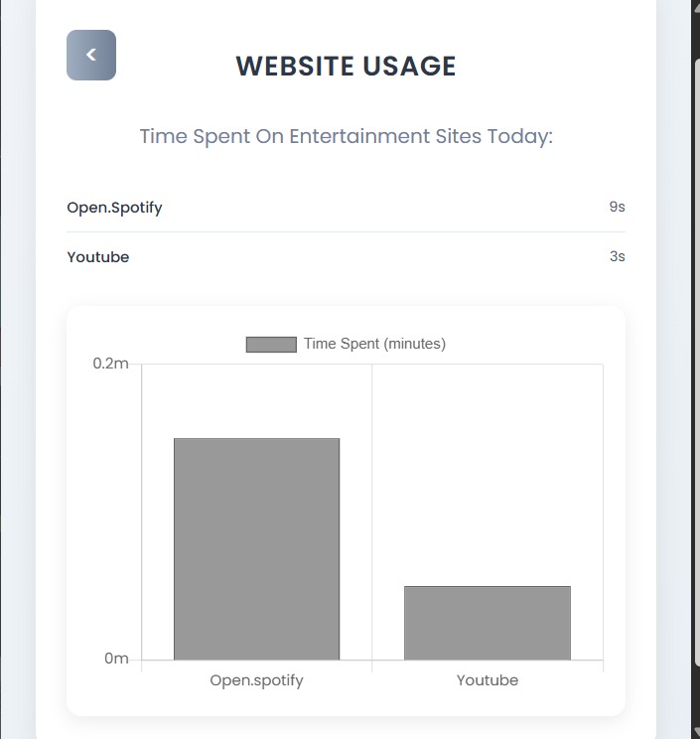
Task: Click the Youtube list row label
Action: tap(98, 257)
